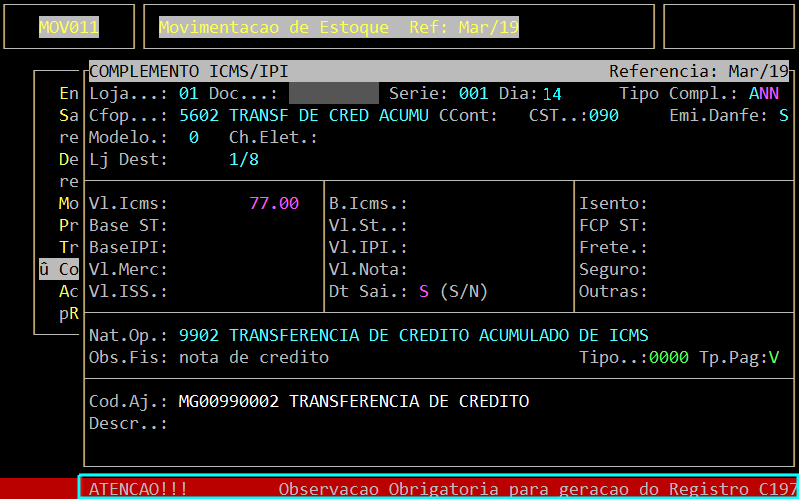Click the Vl.ISS. label
Image resolution: width=799 pixels, height=499 pixels.
(x=128, y=291)
